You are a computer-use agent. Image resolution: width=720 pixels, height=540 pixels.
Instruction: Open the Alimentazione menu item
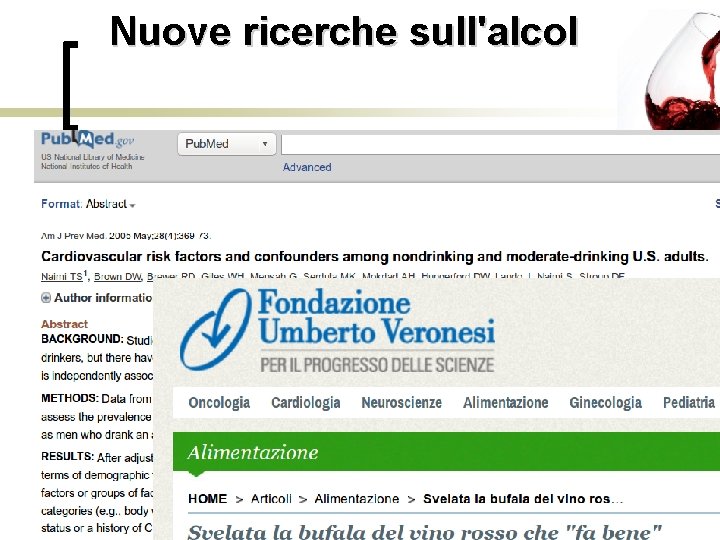506,403
